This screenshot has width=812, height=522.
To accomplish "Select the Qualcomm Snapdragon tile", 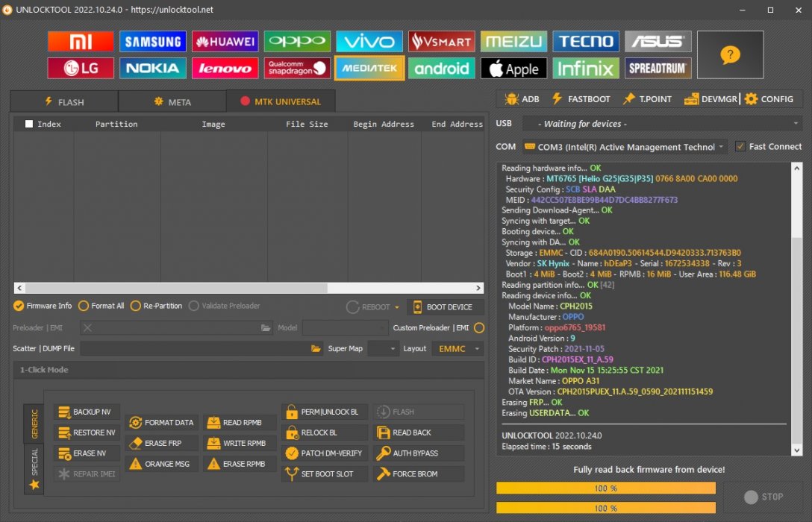I will coord(297,69).
